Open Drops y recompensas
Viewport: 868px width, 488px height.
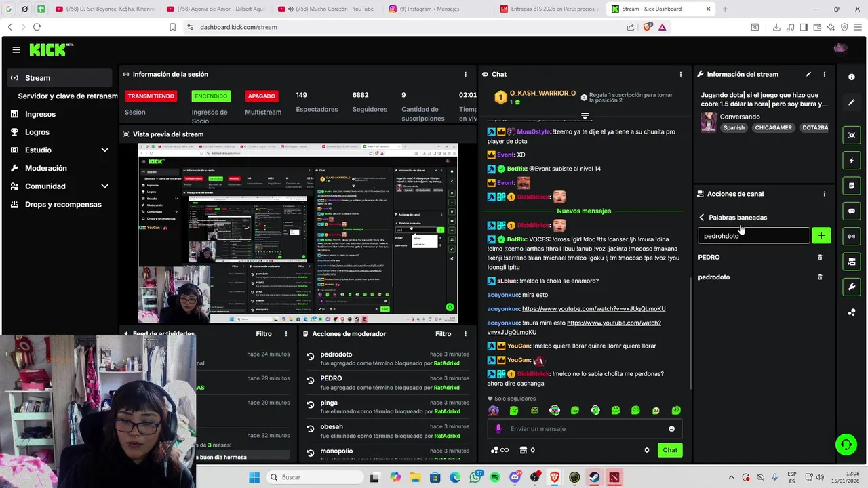(63, 204)
